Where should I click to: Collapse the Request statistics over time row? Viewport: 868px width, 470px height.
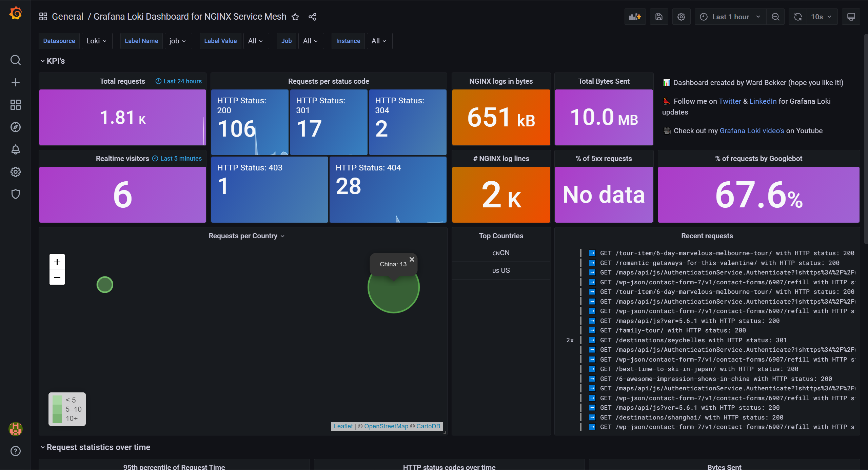coord(96,447)
